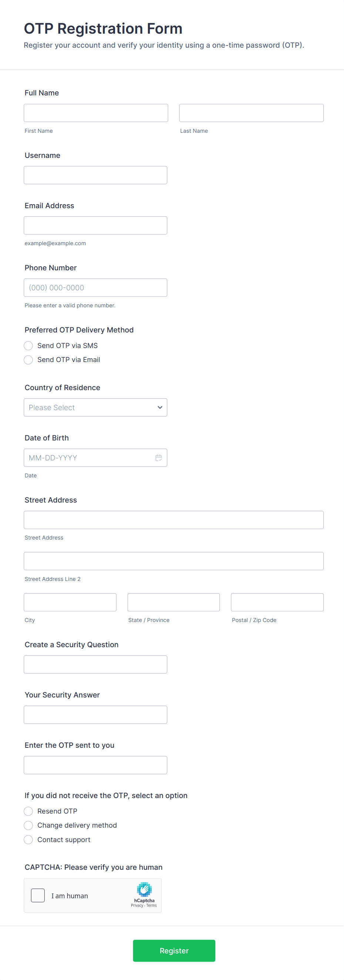Click the calendar icon in Date of Birth
Screen dimensions: 344x980
pyautogui.click(x=158, y=458)
